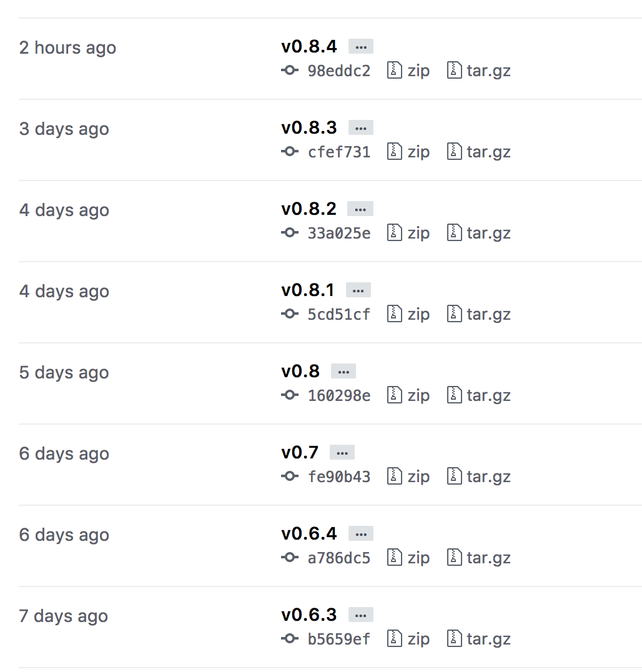Click the zip file icon for v0.8.3
The width and height of the screenshot is (642, 672).
[395, 152]
